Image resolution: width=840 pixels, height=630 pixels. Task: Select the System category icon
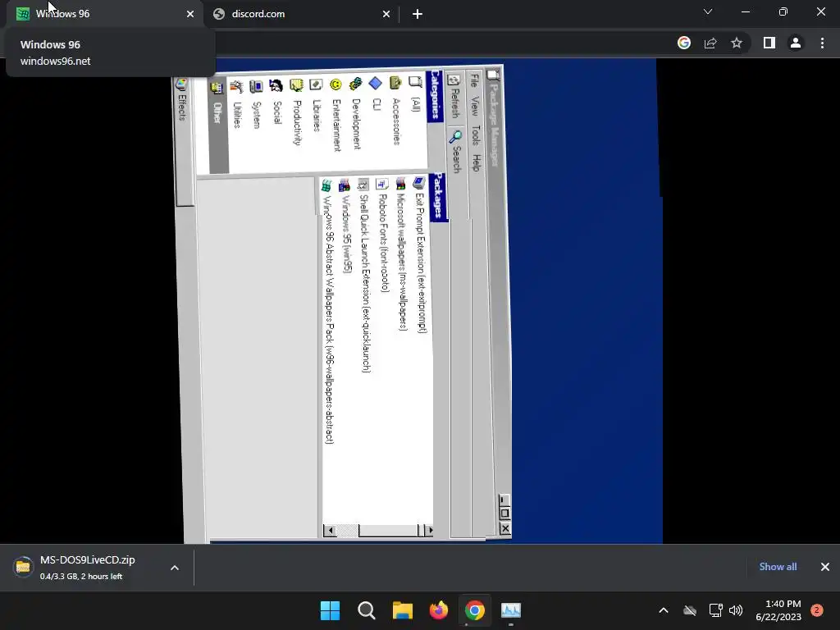coord(256,86)
